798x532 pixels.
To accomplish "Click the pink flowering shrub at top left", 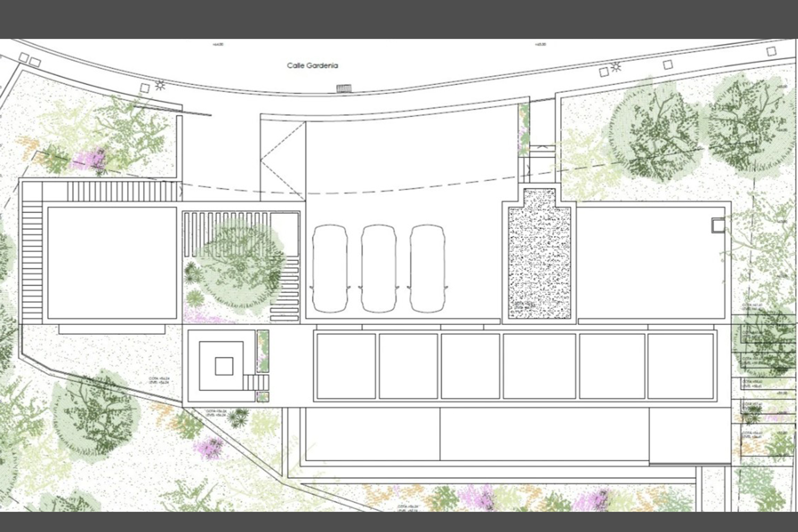I will [x=91, y=158].
